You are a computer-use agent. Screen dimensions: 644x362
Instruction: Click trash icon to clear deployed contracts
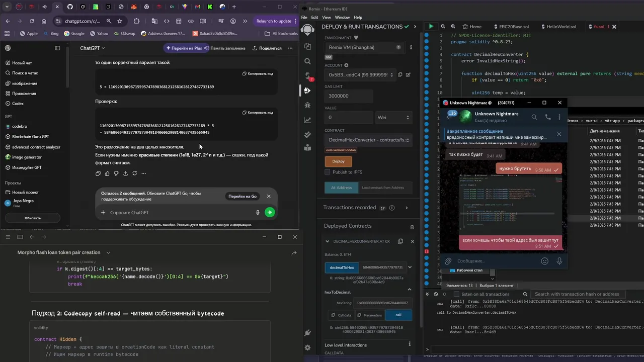pos(412,227)
